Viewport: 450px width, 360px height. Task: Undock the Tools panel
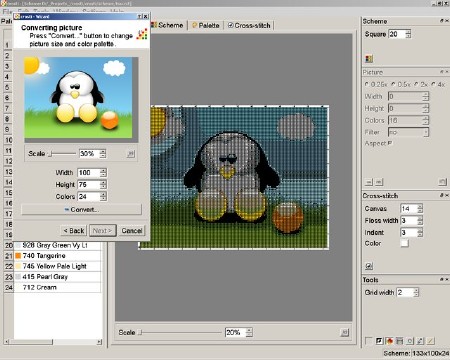coord(442,279)
